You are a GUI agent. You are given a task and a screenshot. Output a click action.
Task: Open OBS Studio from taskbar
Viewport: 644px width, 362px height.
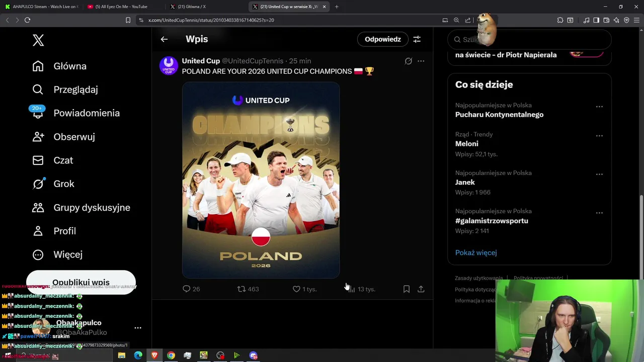tap(220, 355)
